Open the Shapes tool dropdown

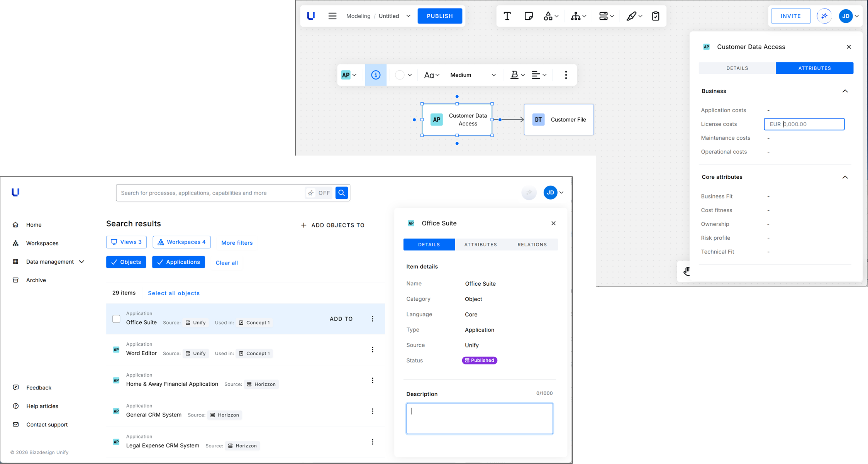551,16
